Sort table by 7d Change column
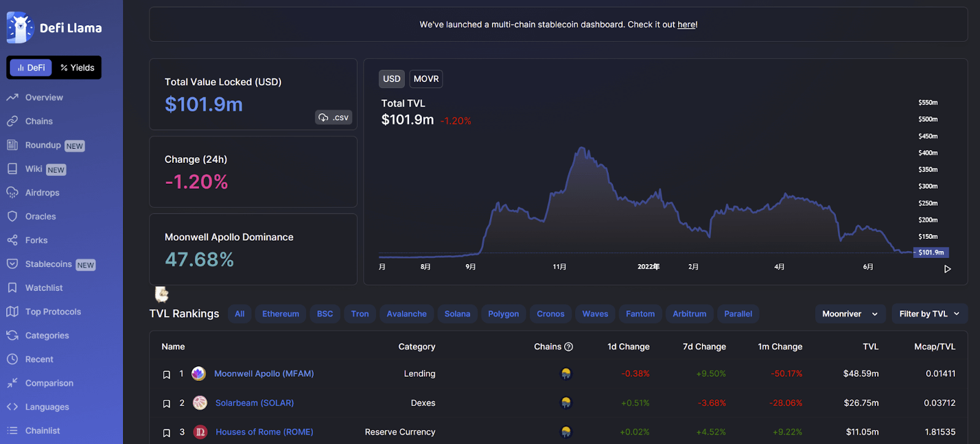Image resolution: width=980 pixels, height=444 pixels. point(704,347)
